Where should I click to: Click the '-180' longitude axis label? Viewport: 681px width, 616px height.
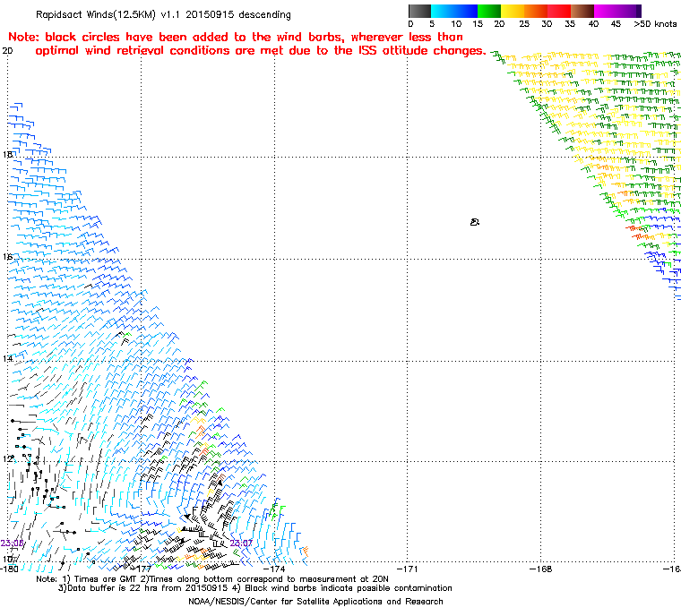click(x=10, y=569)
